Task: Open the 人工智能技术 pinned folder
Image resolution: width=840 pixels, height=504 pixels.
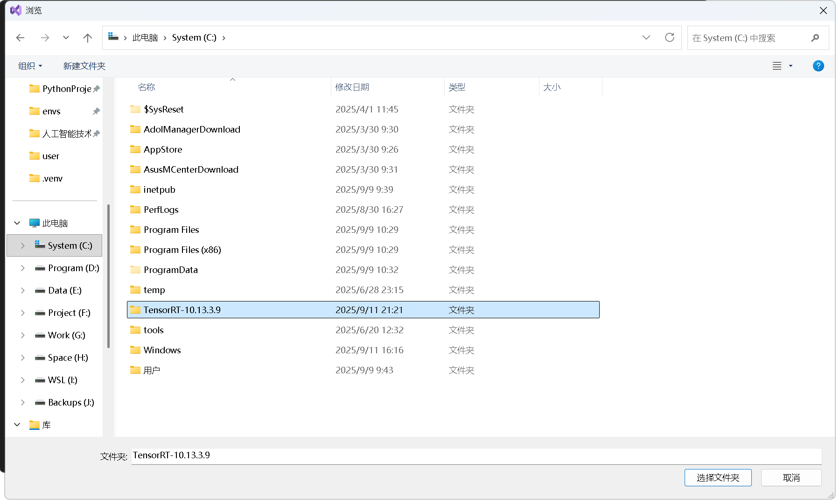Action: 64,133
